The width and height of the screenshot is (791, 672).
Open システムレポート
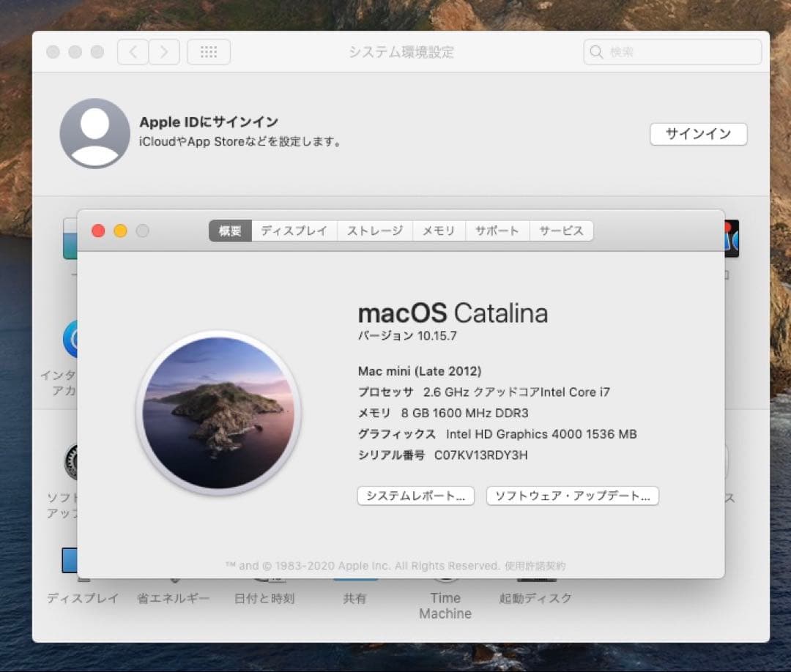415,496
